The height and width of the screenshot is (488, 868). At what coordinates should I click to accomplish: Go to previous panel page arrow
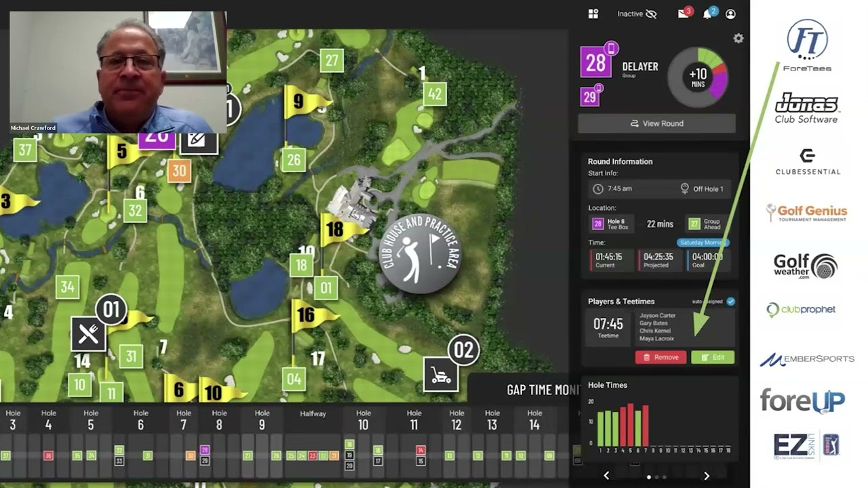pos(606,476)
